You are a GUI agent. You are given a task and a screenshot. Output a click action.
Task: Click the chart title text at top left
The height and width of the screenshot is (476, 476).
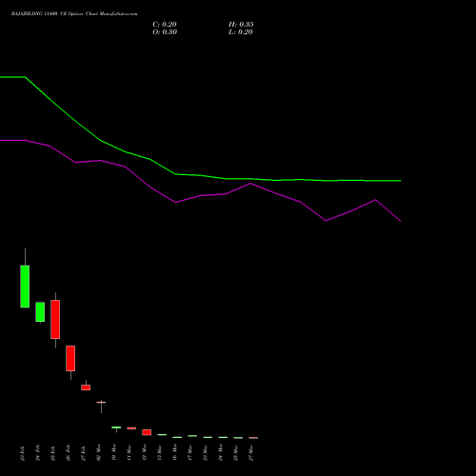[x=74, y=14]
